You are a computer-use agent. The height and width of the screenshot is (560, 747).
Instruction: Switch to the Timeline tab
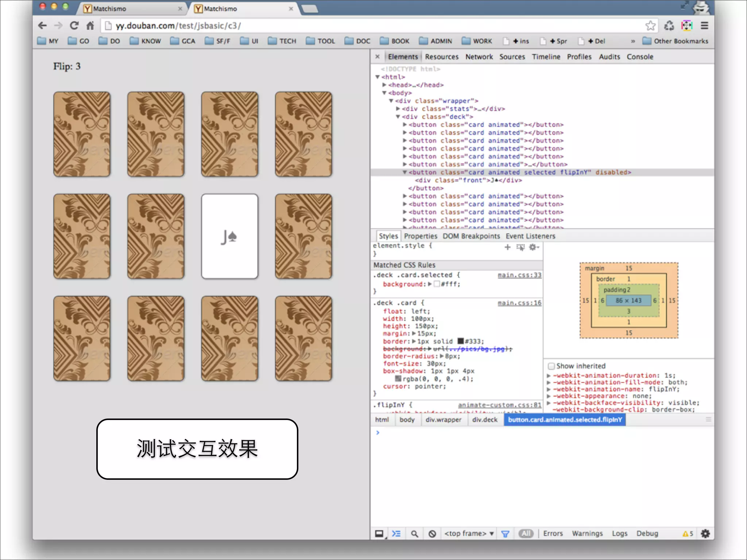click(x=546, y=57)
